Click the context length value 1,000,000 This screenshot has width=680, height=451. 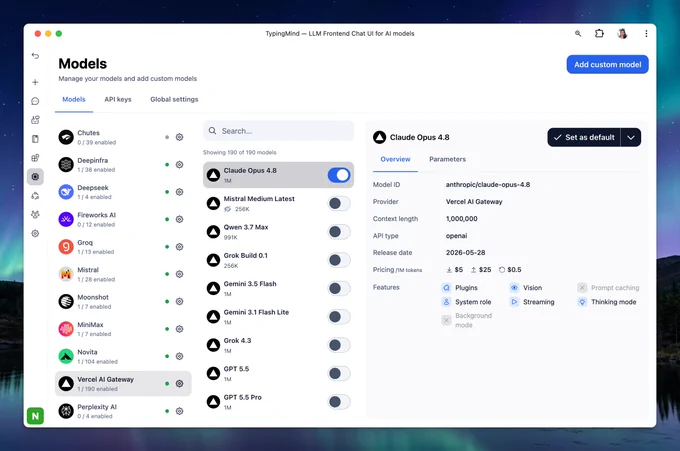tap(461, 219)
